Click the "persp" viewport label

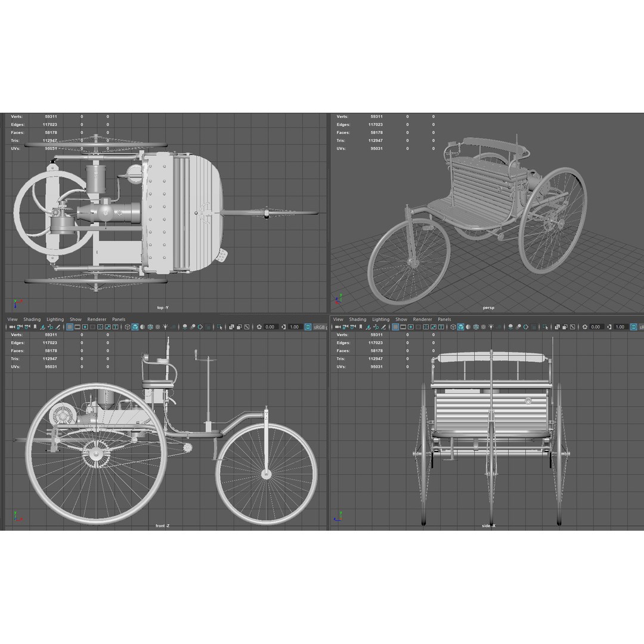click(x=488, y=308)
